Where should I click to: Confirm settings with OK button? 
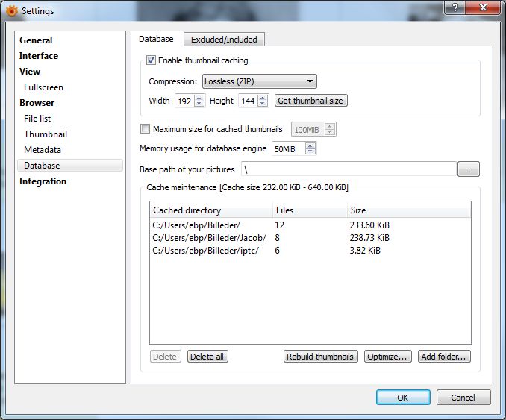[403, 398]
